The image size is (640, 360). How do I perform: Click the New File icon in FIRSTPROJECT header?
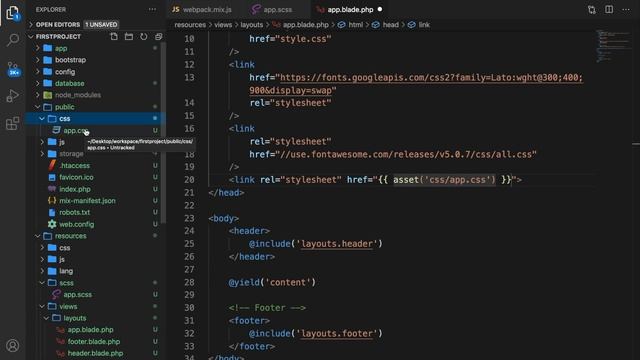[114, 36]
